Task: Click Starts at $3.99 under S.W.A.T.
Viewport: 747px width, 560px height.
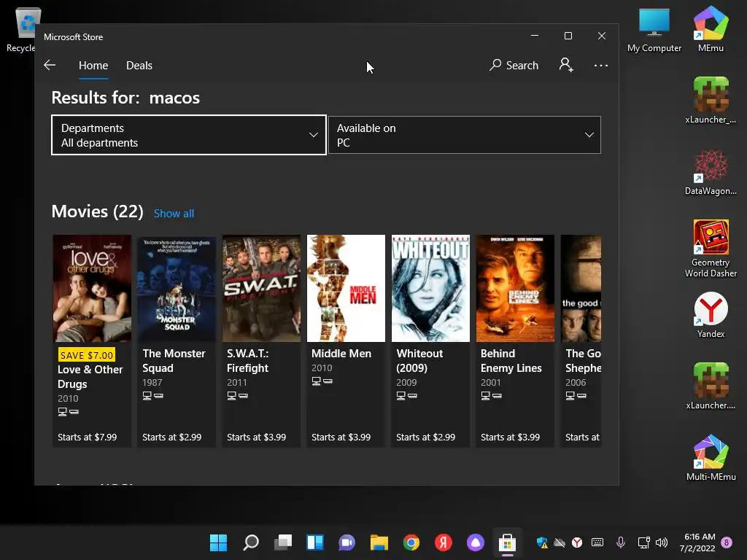Action: (x=256, y=437)
